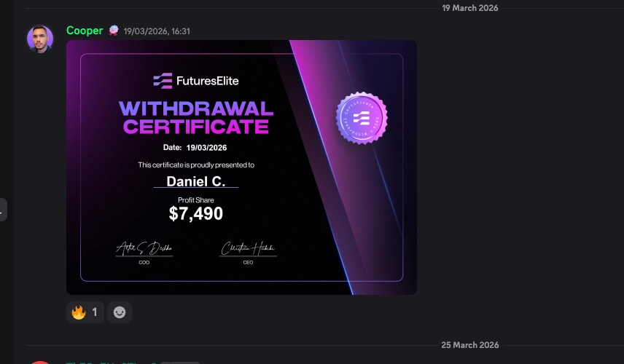The image size is (624, 364).
Task: Click the 25 March 2026 date divider label
Action: tap(470, 345)
